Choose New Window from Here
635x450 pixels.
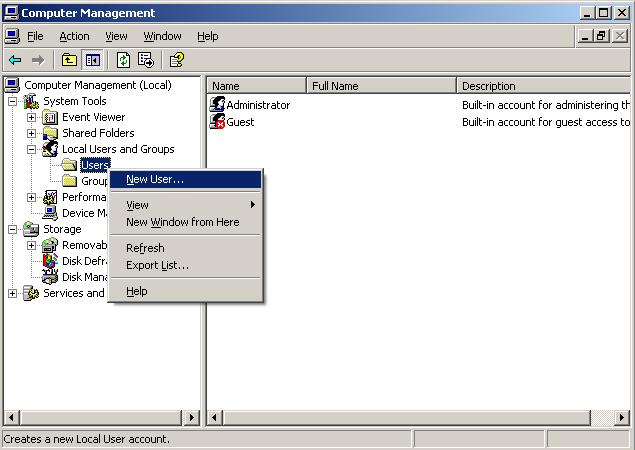pyautogui.click(x=185, y=222)
